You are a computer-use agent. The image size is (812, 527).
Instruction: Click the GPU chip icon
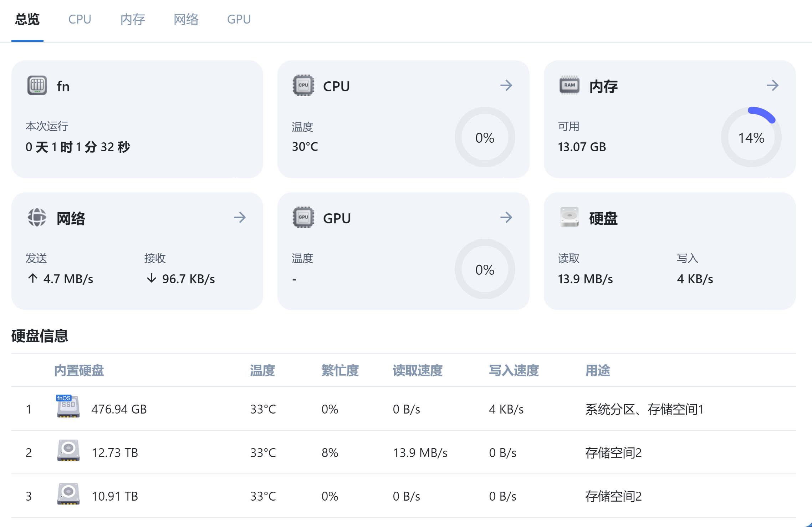pos(303,217)
